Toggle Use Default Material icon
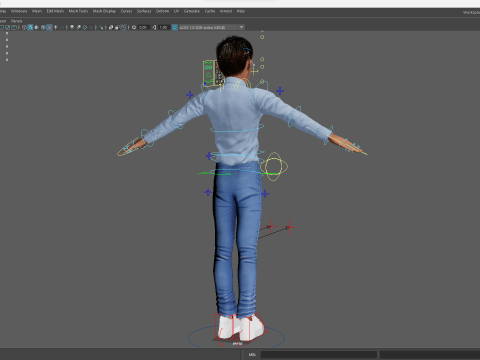The width and height of the screenshot is (480, 360). click(37, 27)
